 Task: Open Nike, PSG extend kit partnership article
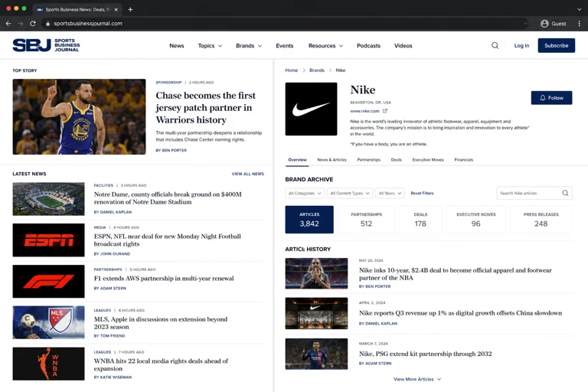(x=425, y=354)
